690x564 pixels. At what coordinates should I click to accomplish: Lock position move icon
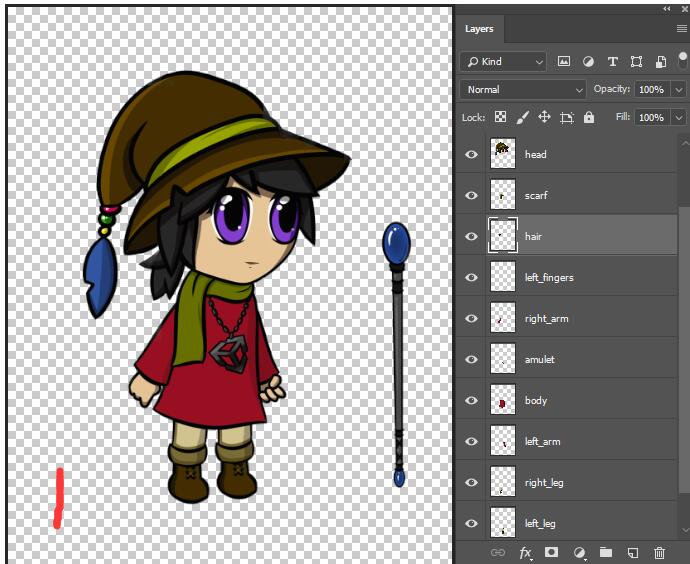point(544,117)
